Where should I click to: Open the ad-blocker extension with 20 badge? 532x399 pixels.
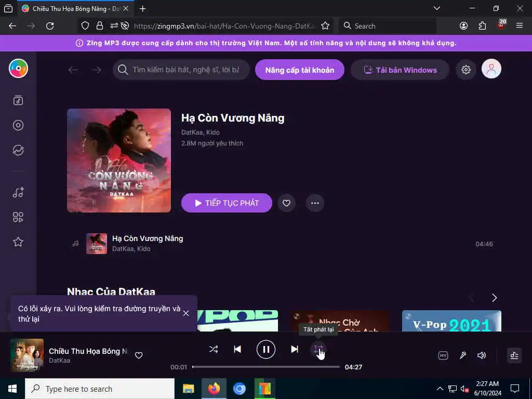pos(501,25)
